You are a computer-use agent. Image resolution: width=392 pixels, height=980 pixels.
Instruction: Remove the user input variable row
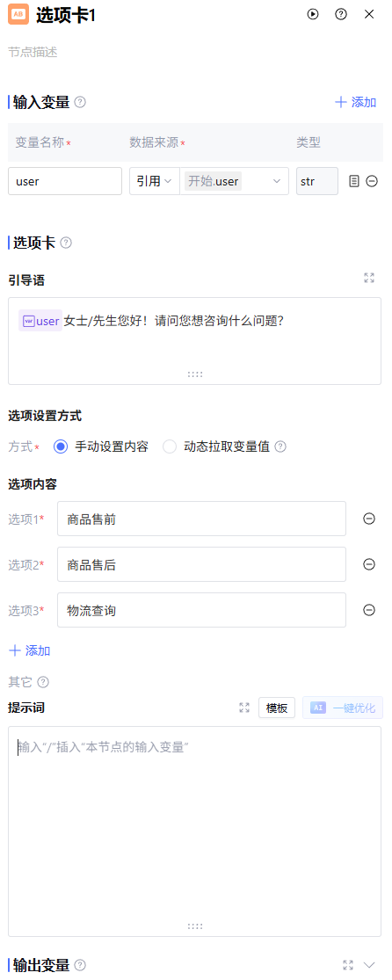(372, 181)
